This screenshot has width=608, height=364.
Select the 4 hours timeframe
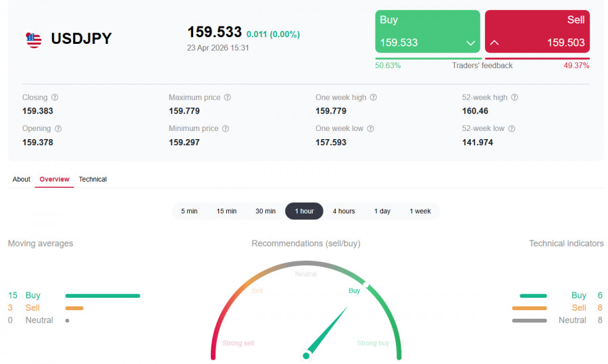click(344, 211)
